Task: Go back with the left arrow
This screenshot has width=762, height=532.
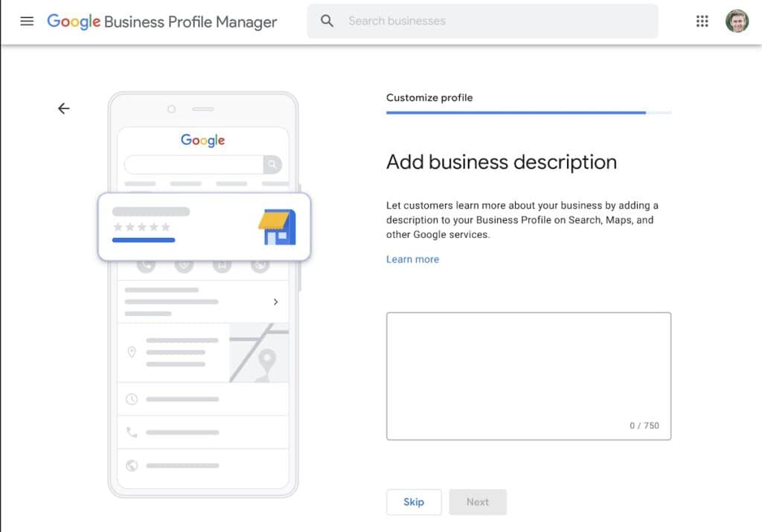Action: [64, 109]
